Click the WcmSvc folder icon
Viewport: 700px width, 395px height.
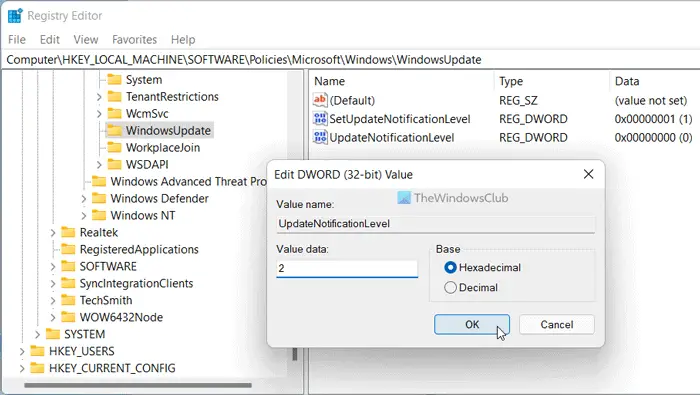coord(114,113)
